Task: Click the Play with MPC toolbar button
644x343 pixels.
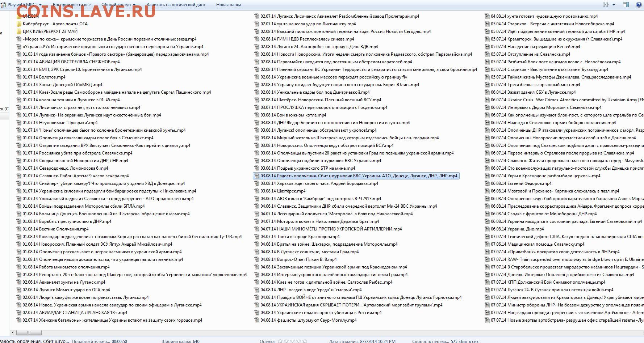Action: pos(20,5)
